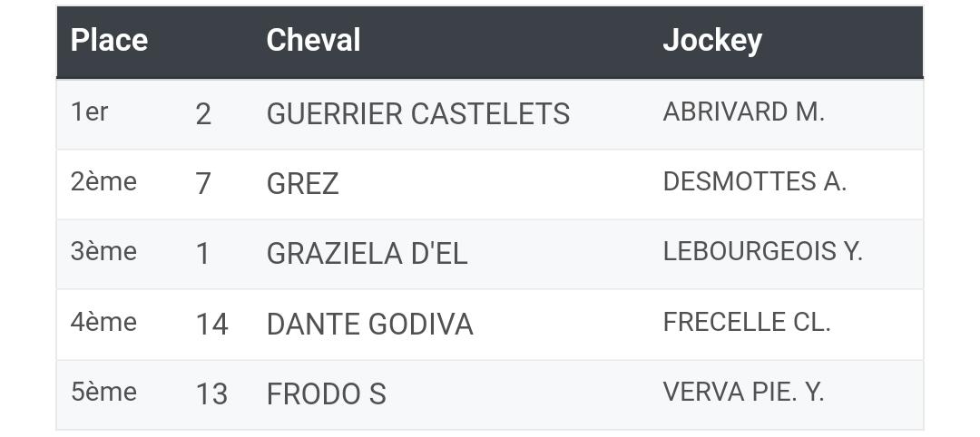The image size is (980, 437).
Task: Click horse number 13
Action: 211,394
